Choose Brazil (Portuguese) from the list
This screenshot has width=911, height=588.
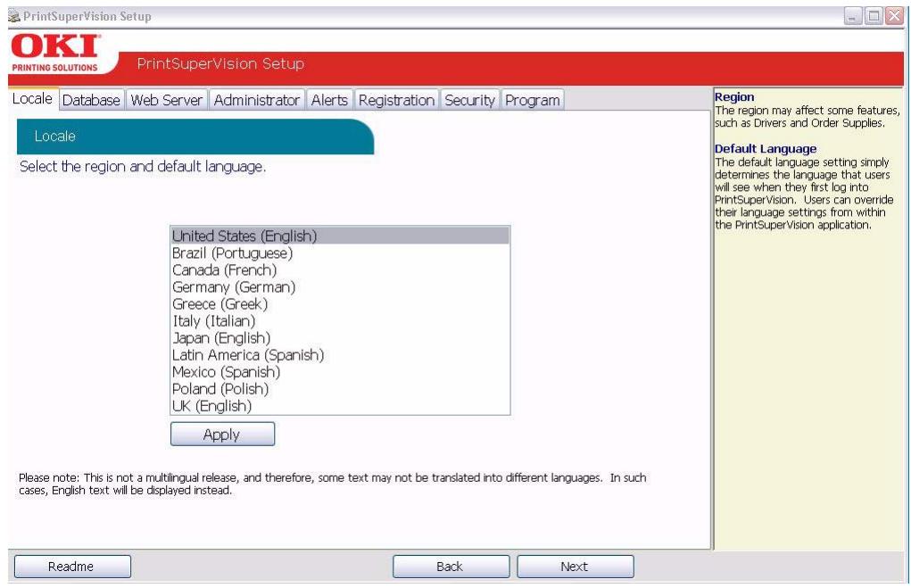point(340,253)
